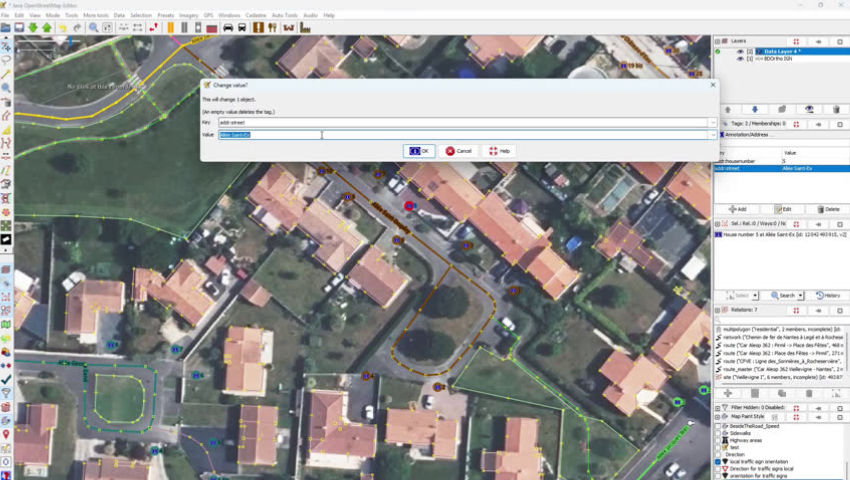Viewport: 850px width, 480px height.
Task: Delete layer using Layers panel trash icon
Action: coord(836,109)
